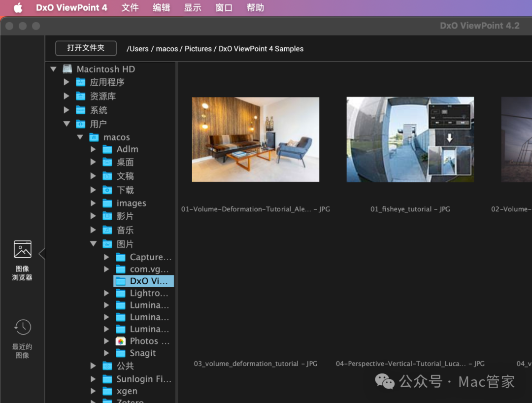The width and height of the screenshot is (532, 403).
Task: Collapse the Macintosh HD tree node
Action: (x=54, y=69)
